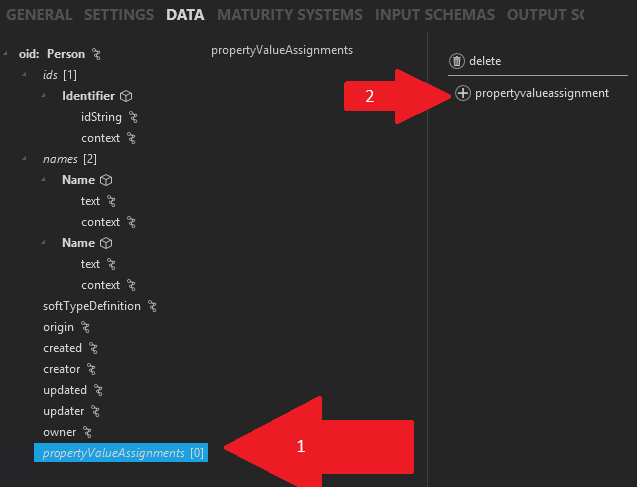This screenshot has width=637, height=487.
Task: Open the MATURITY SYSTEMS tab
Action: [290, 15]
